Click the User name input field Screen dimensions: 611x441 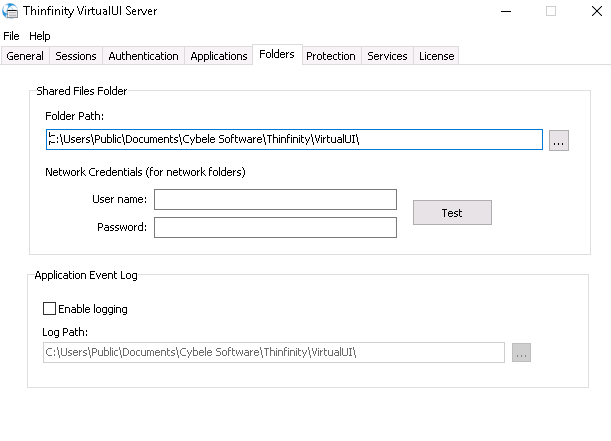pos(275,199)
